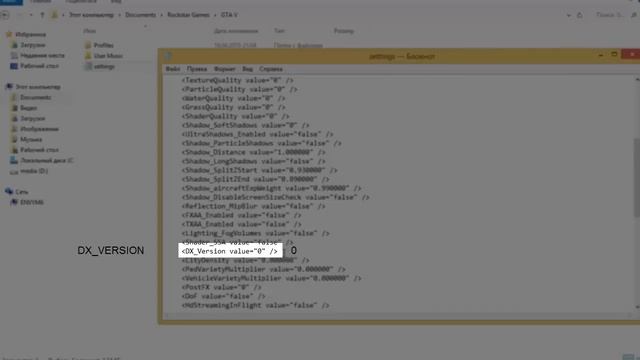Click the HdStreamingInFlight line
The height and width of the screenshot is (360, 640).
coord(255,305)
